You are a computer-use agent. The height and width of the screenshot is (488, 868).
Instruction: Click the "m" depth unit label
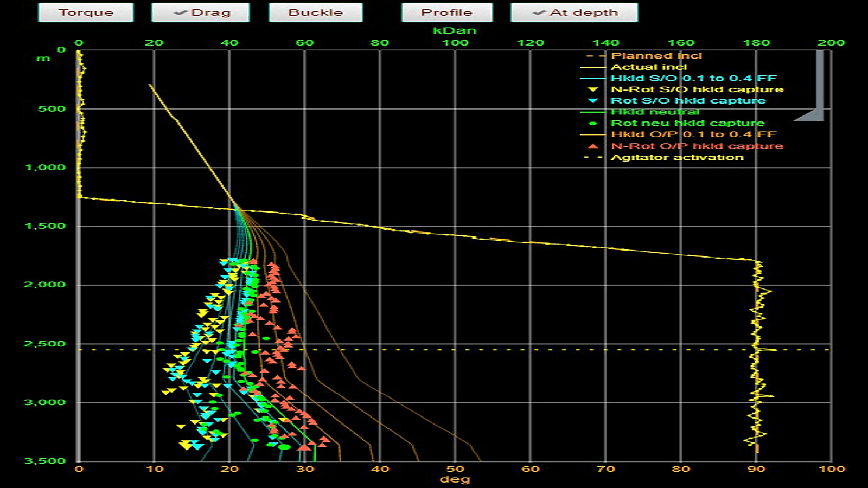tap(43, 58)
